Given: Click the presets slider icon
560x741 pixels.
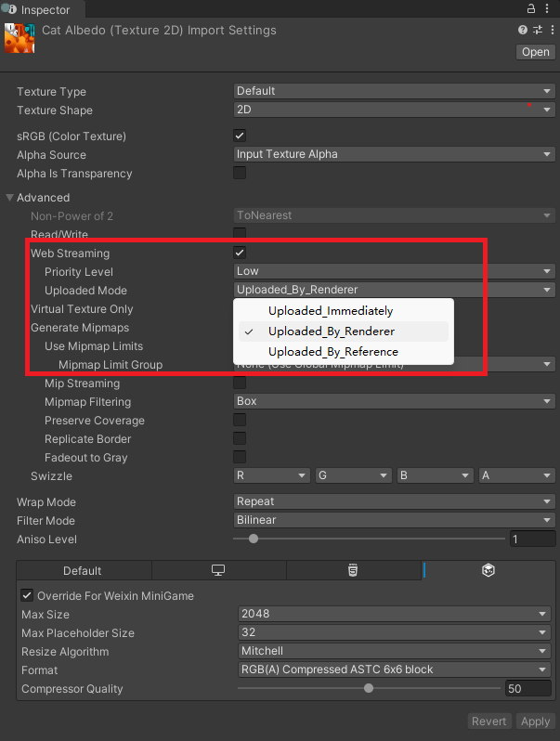Looking at the screenshot, I should (x=537, y=31).
